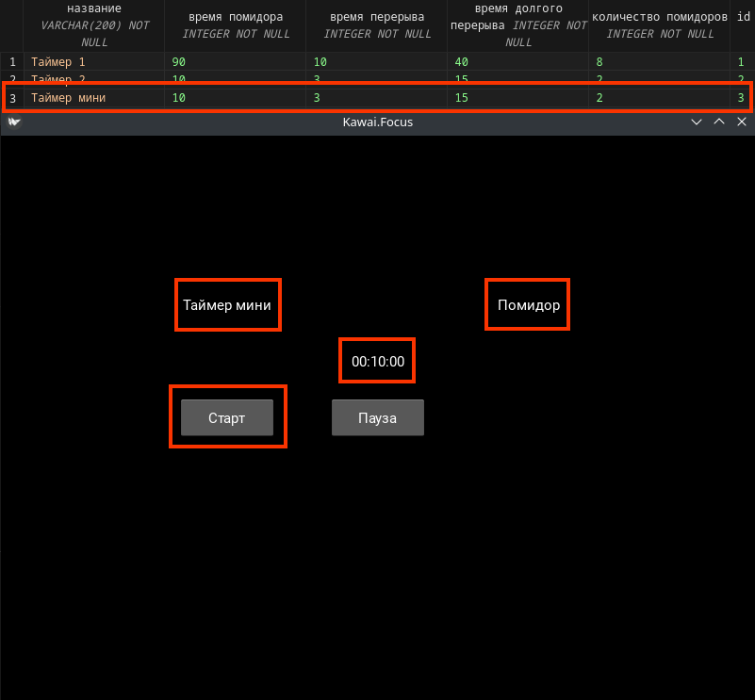This screenshot has height=700, width=755.
Task: Click the Kawai.Focus app icon in title bar
Action: pyautogui.click(x=13, y=122)
